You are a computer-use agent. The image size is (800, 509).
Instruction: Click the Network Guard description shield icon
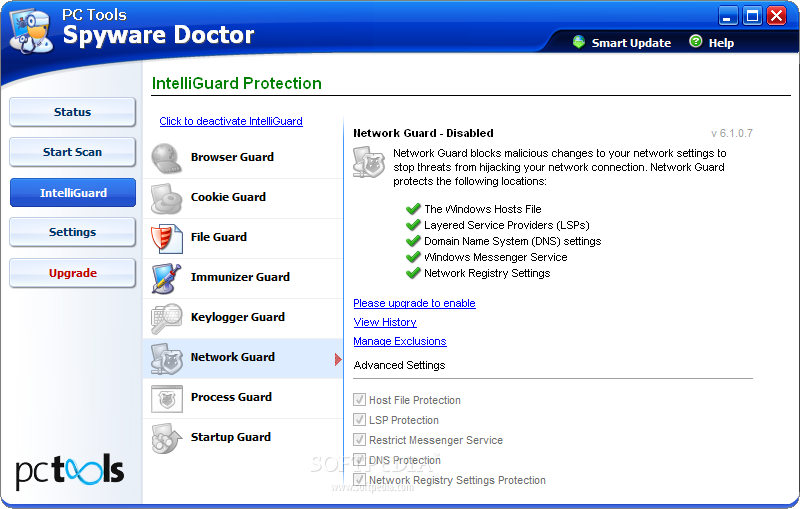pyautogui.click(x=368, y=162)
